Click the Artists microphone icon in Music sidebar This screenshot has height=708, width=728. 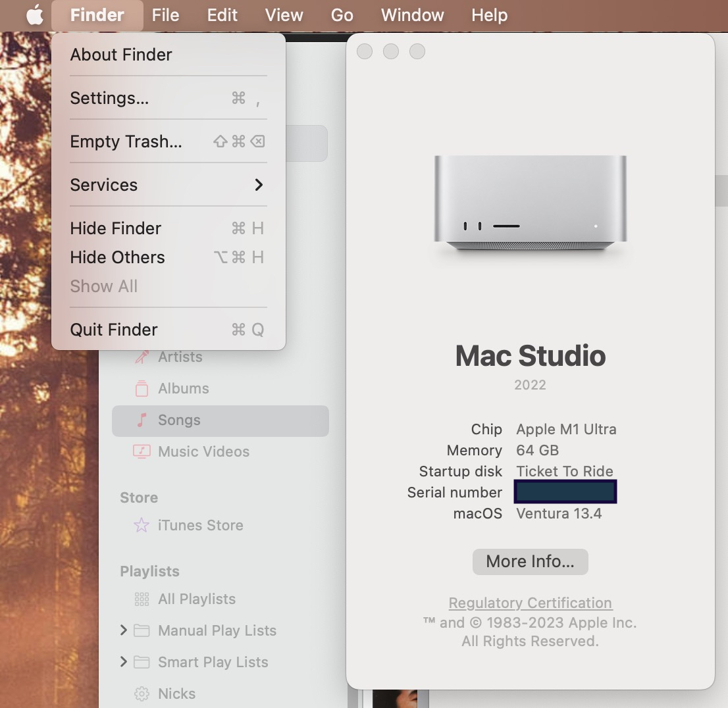142,357
